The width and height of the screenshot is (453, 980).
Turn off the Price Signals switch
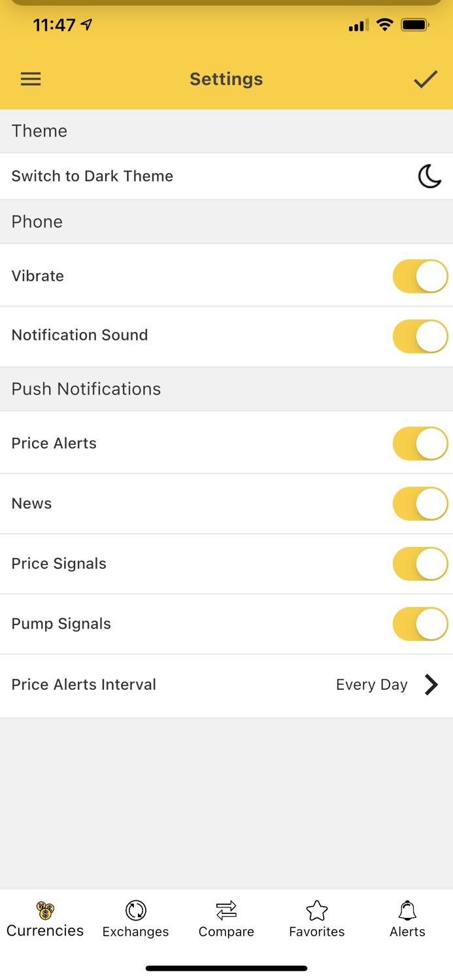click(x=420, y=563)
